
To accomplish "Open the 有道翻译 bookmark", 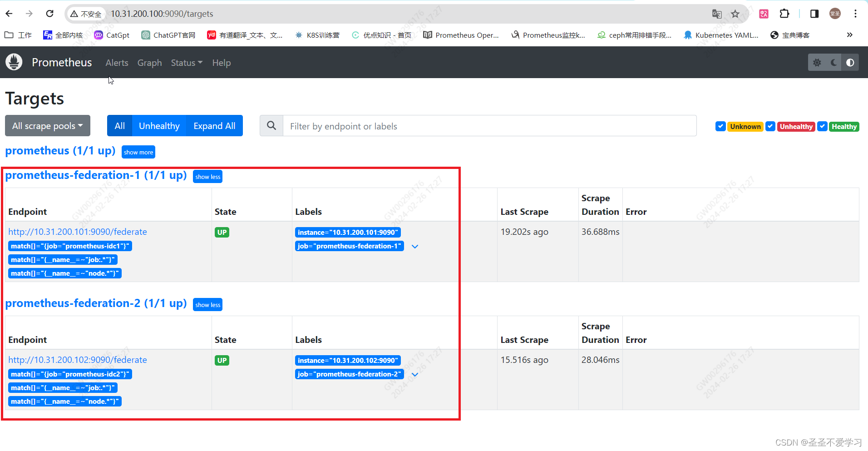I will coord(245,35).
